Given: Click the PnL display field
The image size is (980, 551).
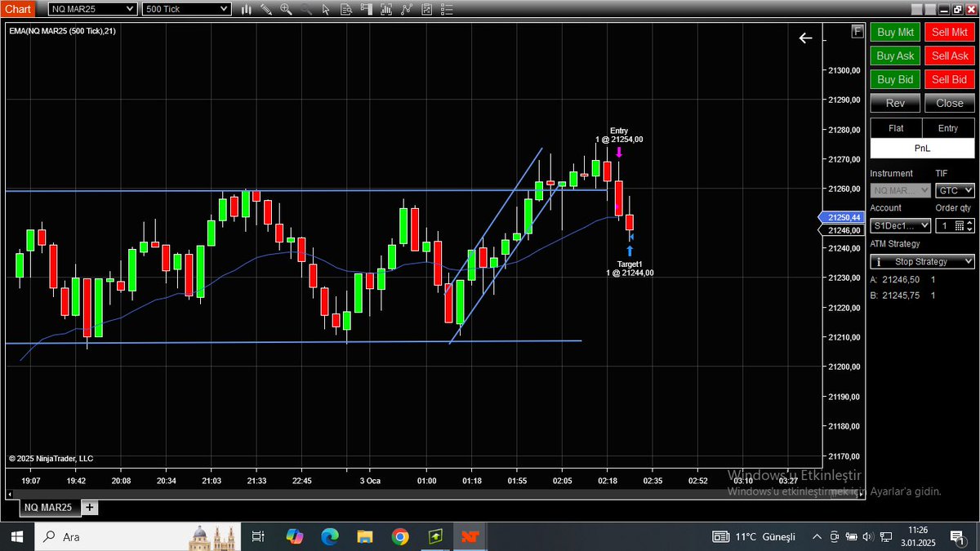Looking at the screenshot, I should point(923,149).
